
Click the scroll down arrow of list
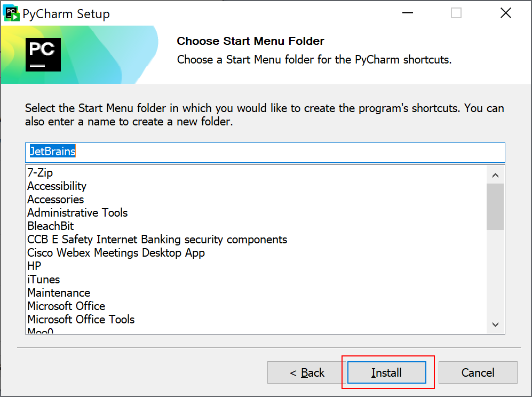pos(495,324)
